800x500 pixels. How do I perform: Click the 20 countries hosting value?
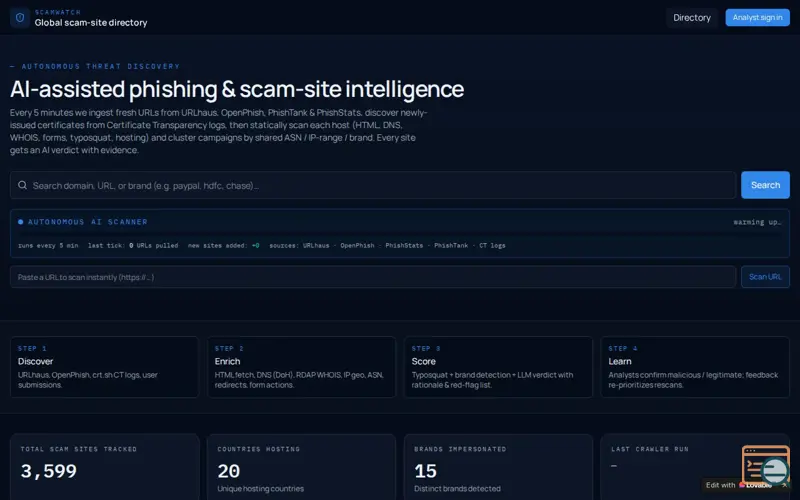coord(229,470)
